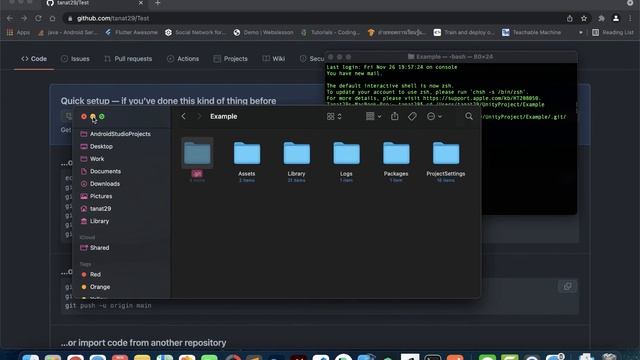Image resolution: width=640 pixels, height=360 pixels.
Task: Open the Finder more actions menu
Action: point(434,116)
